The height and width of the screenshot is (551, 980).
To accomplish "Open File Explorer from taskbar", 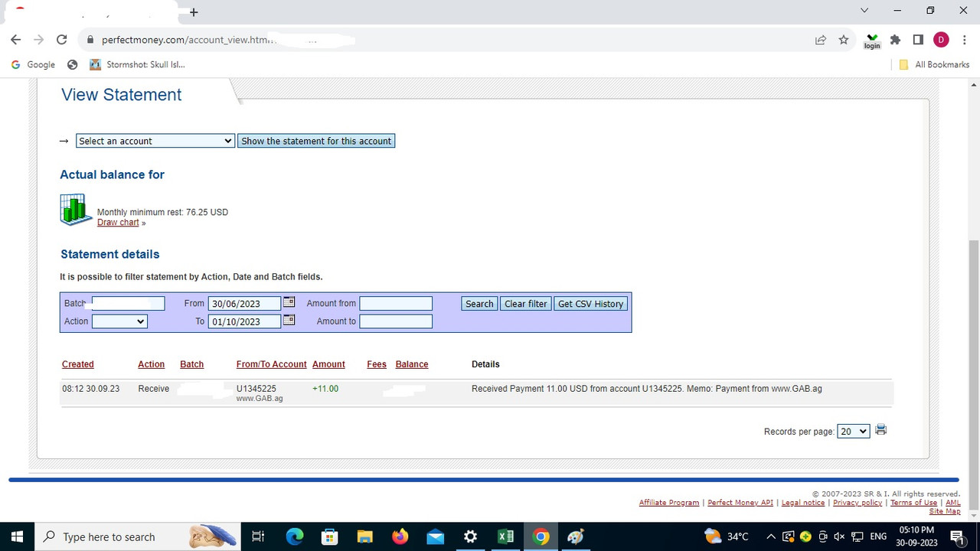I will pos(364,536).
